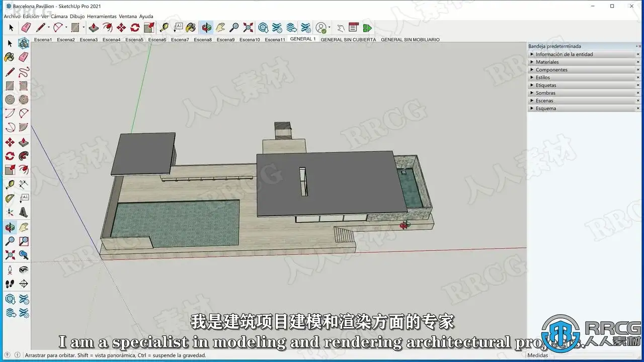Activate the Look Around eye tool
Image resolution: width=644 pixels, height=362 pixels.
click(24, 270)
